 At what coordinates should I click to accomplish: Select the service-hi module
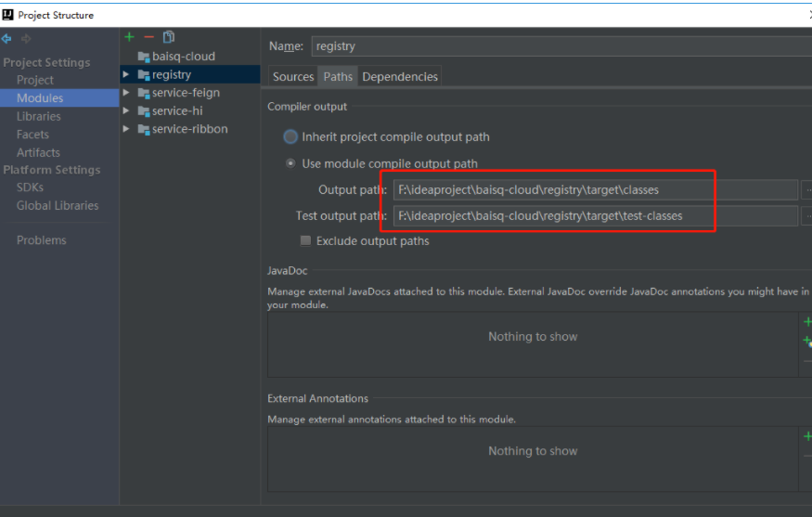click(177, 110)
